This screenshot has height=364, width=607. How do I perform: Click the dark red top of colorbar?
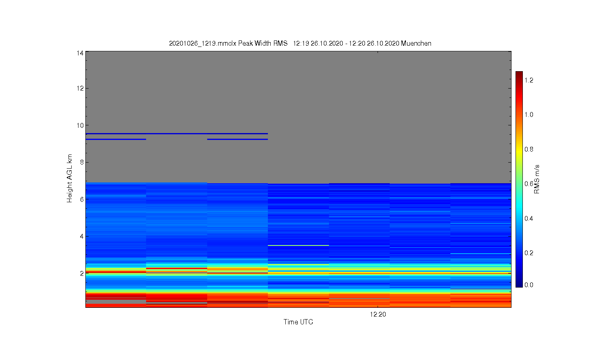[519, 74]
